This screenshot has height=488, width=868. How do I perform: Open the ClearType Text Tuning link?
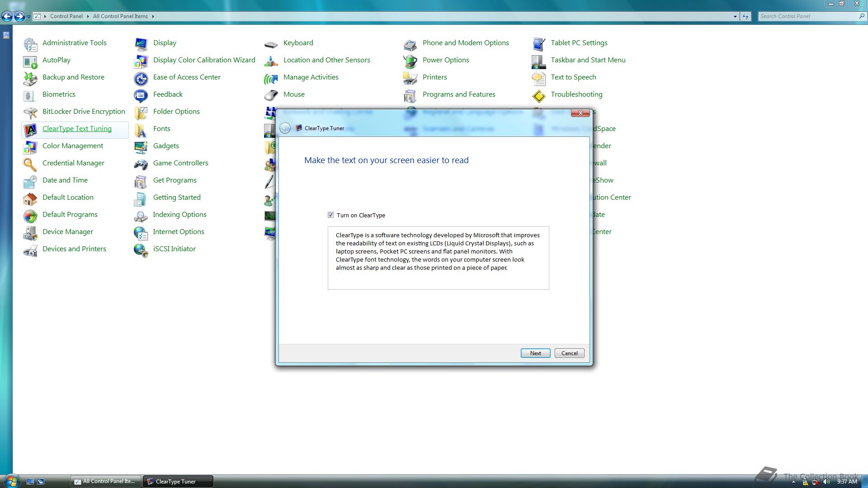click(x=77, y=129)
